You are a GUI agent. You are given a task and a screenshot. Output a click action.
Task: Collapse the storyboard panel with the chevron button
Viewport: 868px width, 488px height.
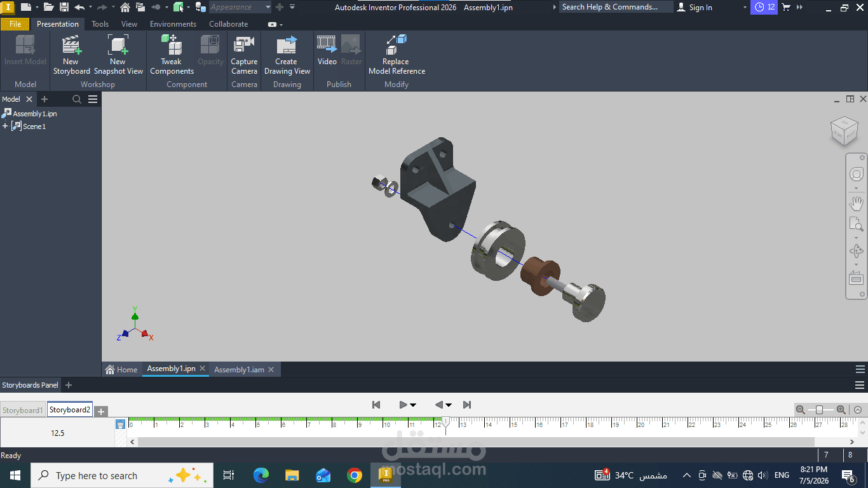point(858,410)
